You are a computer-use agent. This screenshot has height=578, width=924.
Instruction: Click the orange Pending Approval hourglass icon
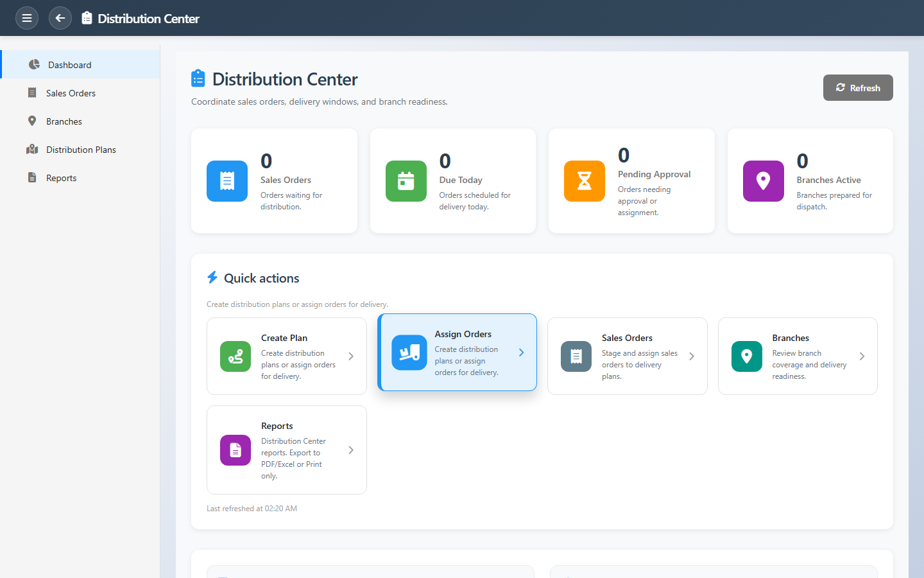click(585, 181)
